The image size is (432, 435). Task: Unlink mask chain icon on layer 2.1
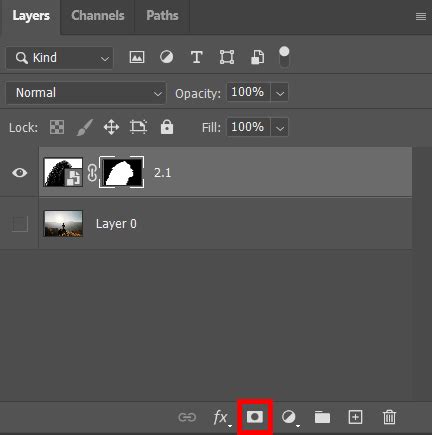pyautogui.click(x=92, y=173)
